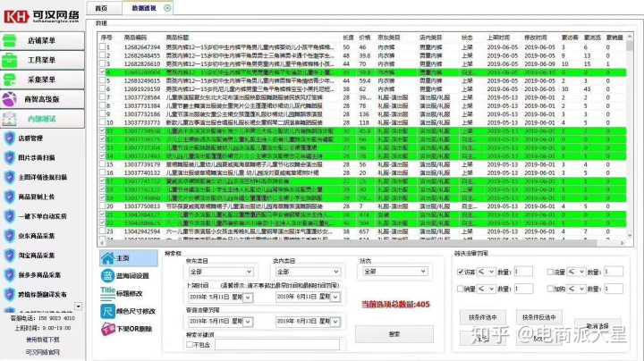
Task: Click the KH 可汉网络 logo
Action: [41, 16]
